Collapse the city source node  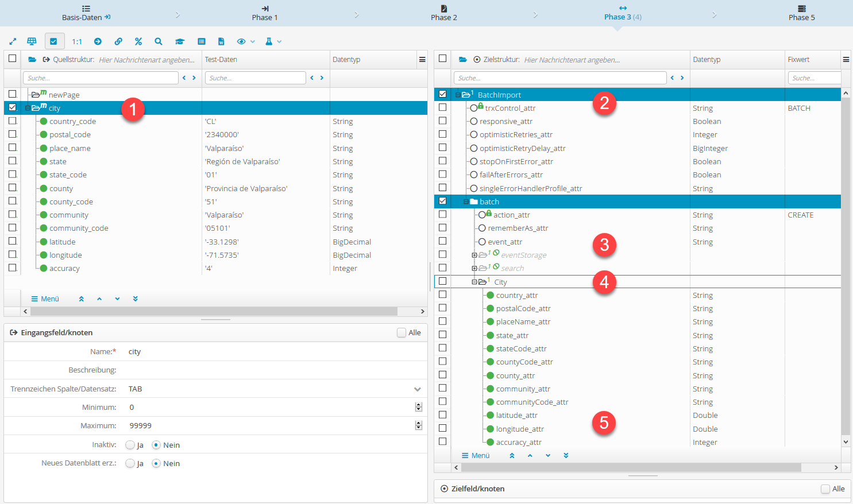(28, 108)
